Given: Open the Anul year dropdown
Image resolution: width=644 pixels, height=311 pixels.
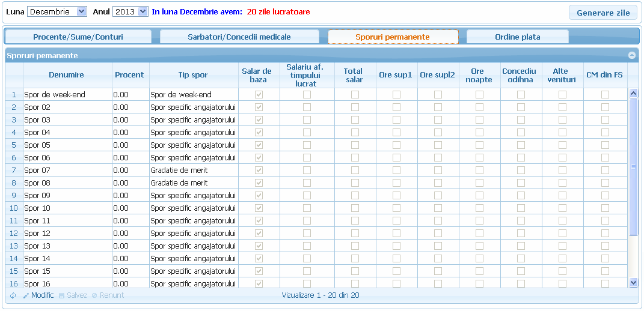Looking at the screenshot, I should pos(130,12).
